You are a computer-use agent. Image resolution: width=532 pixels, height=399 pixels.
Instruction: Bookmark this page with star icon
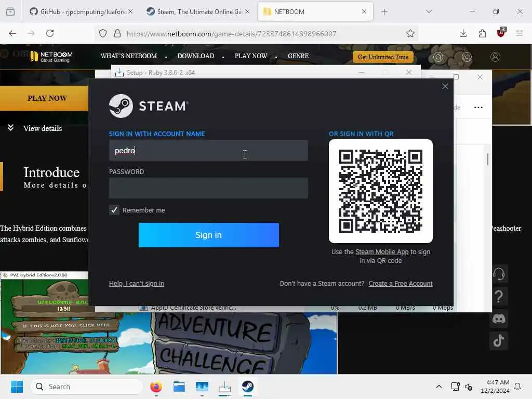coord(410,33)
